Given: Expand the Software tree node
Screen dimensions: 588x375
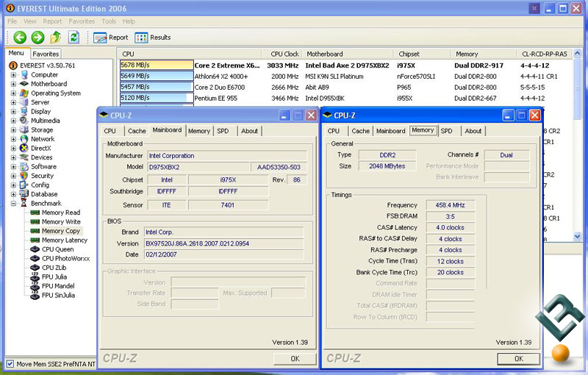Looking at the screenshot, I should [x=13, y=166].
